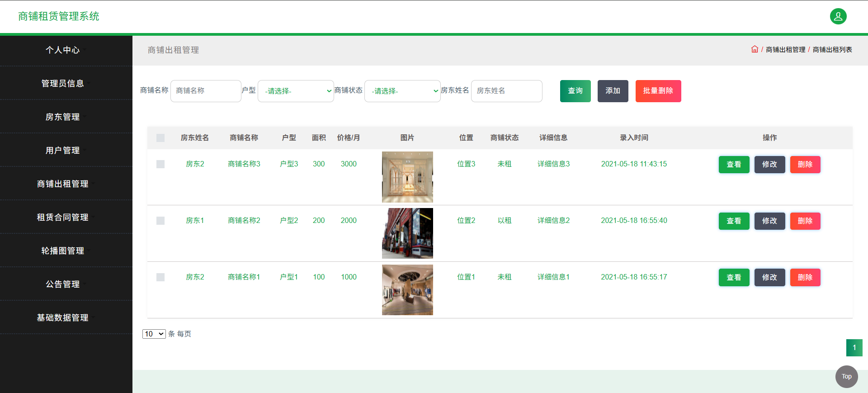Click the red 批量删除 button
The image size is (868, 393).
(x=658, y=91)
